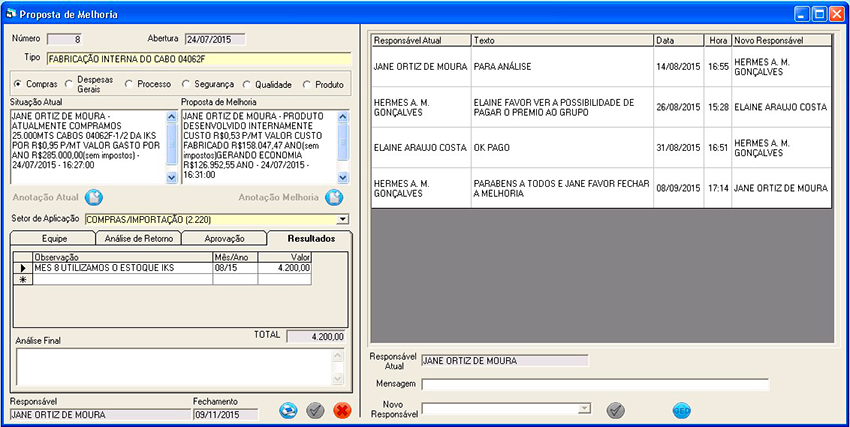The width and height of the screenshot is (850, 427).
Task: Click the Responsável field JANE ORTIZ DE MOURA
Action: (100, 415)
